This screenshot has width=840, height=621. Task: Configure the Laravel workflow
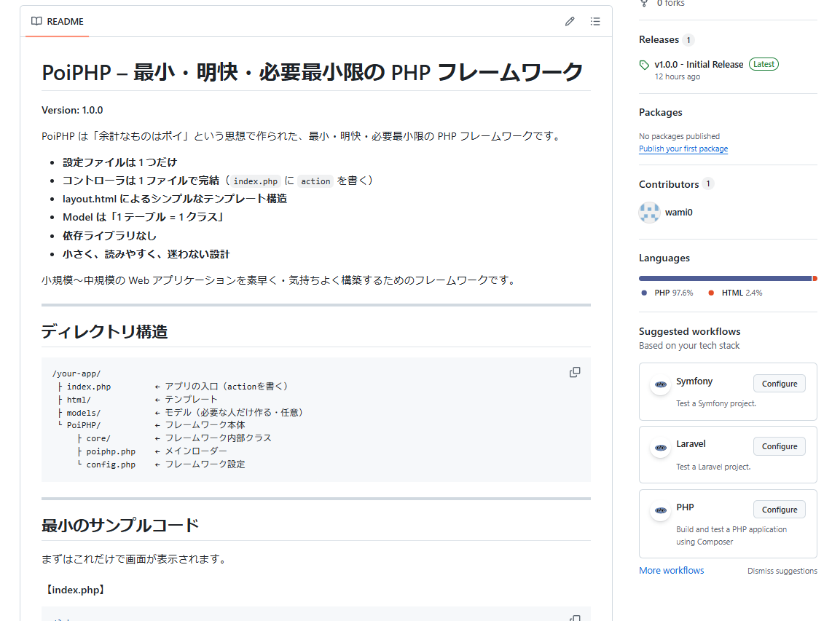coord(779,446)
